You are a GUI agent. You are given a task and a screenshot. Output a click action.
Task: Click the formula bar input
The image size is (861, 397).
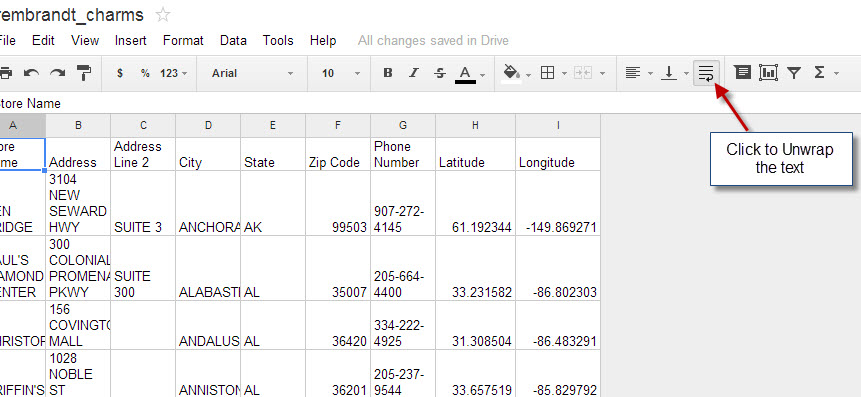pyautogui.click(x=430, y=103)
